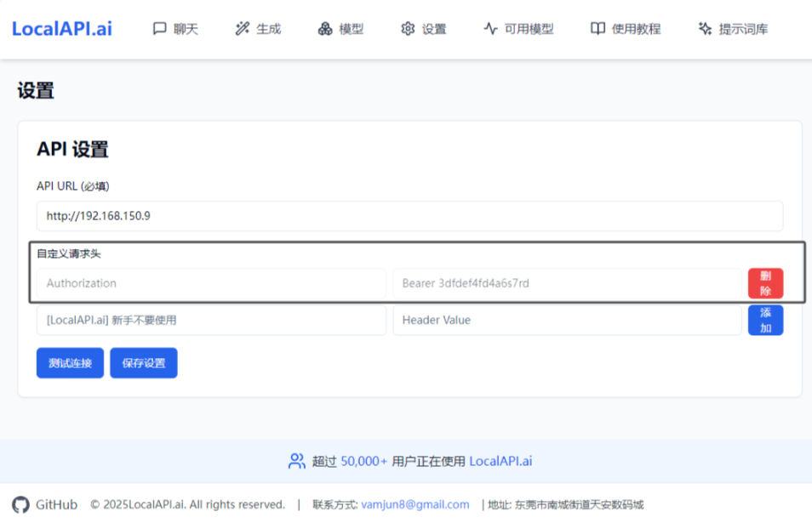Select the chat bubble icon beside 聊天
The image size is (812, 523).
(160, 28)
